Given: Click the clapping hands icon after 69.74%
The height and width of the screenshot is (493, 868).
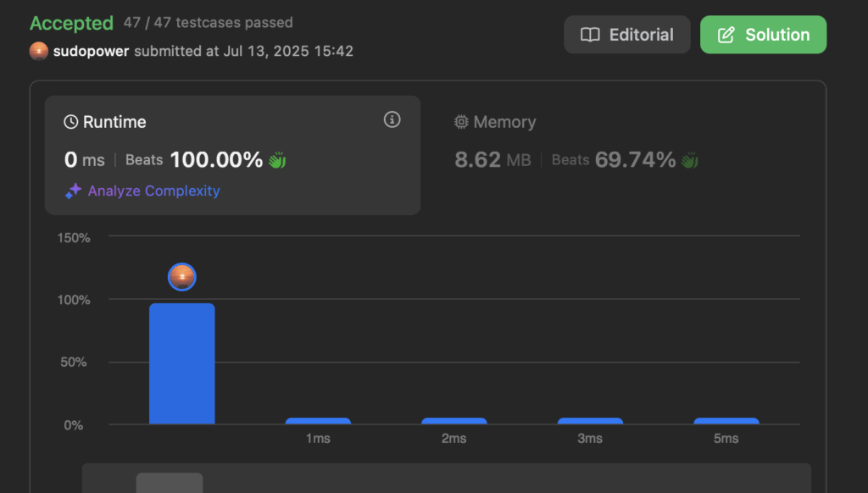Looking at the screenshot, I should [690, 160].
